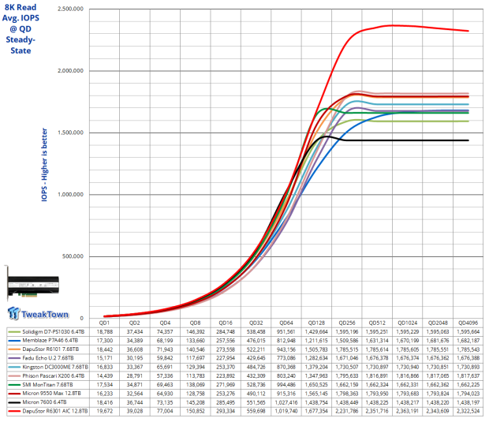Image resolution: width=489 pixels, height=448 pixels.
Task: Select the Memblaze P7A46 6.4TB legend entry
Action: (51, 342)
